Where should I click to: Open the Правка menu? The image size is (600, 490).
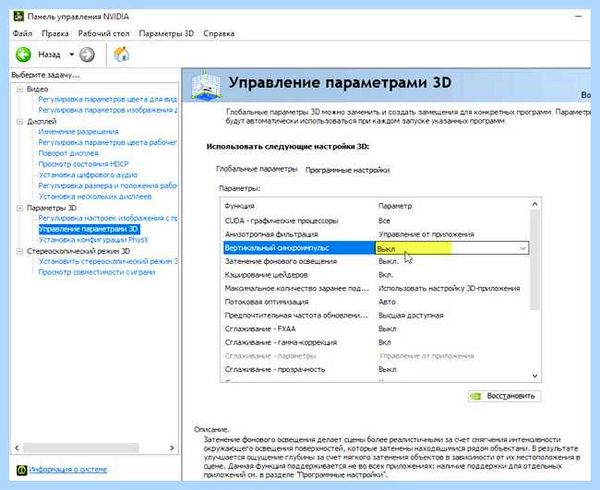55,33
